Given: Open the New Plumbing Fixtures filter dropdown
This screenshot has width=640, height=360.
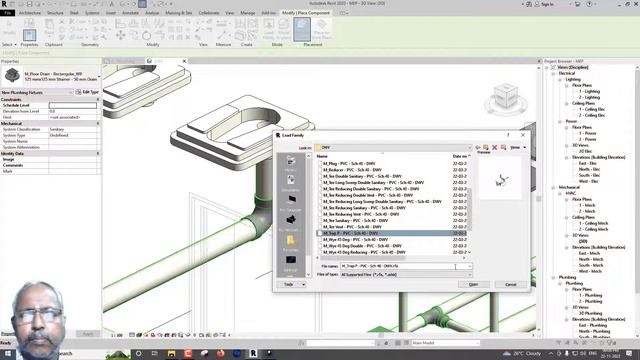Looking at the screenshot, I should point(71,92).
